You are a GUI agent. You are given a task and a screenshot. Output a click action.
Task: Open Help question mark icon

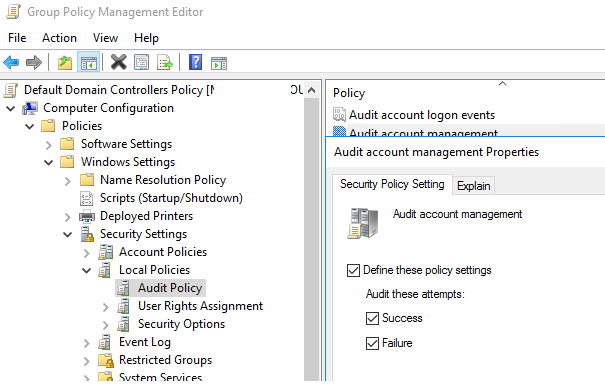[x=196, y=62]
